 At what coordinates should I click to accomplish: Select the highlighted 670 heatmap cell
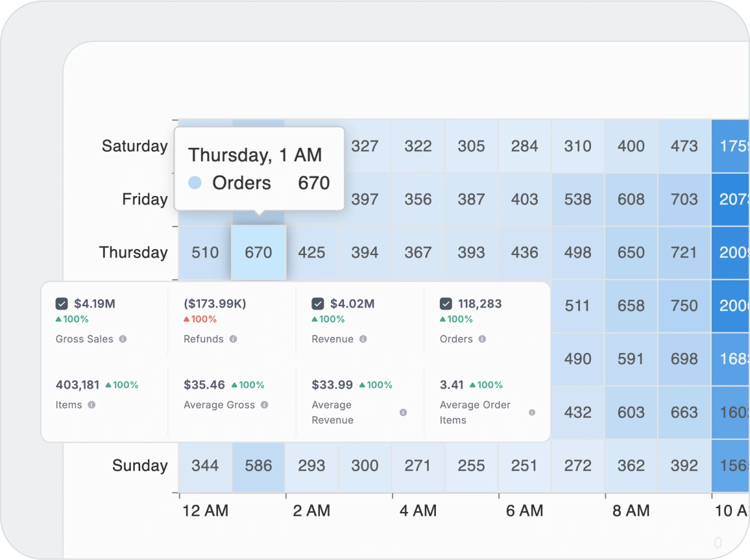(x=258, y=252)
